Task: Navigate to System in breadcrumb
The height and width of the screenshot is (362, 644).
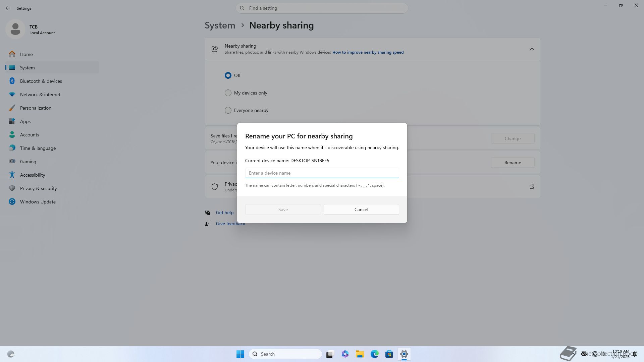Action: point(220,25)
